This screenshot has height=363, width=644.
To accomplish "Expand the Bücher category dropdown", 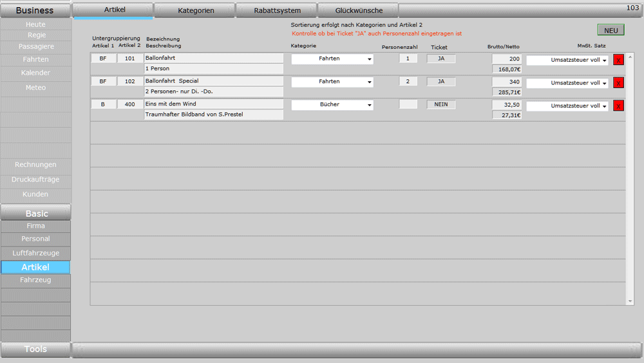I will point(332,105).
